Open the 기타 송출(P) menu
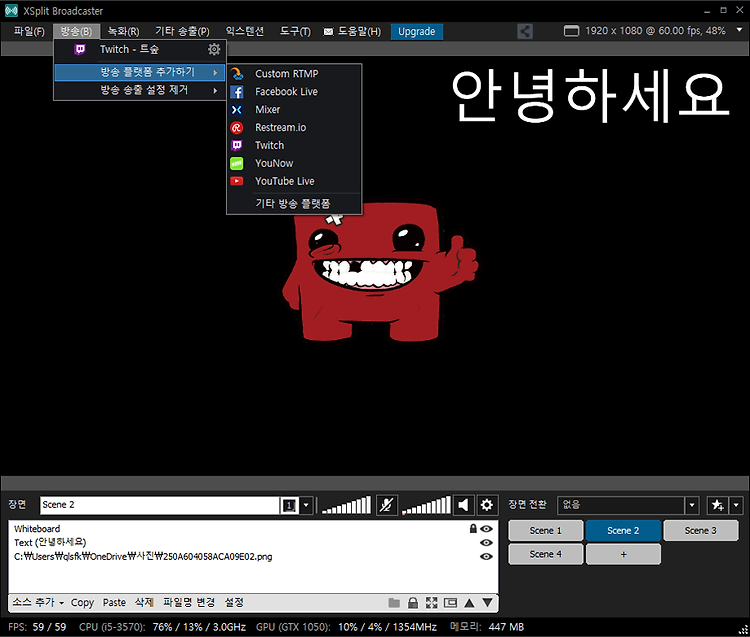Image resolution: width=750 pixels, height=637 pixels. coord(182,32)
